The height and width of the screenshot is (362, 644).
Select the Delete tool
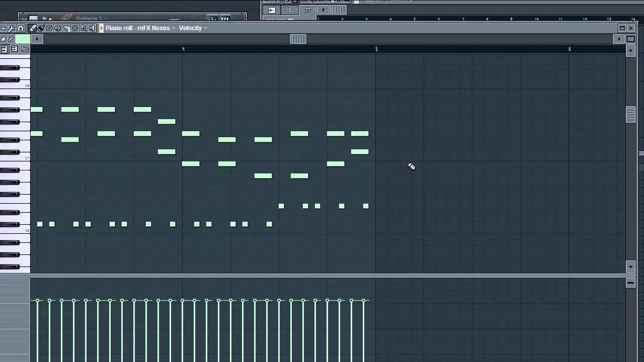click(x=49, y=28)
